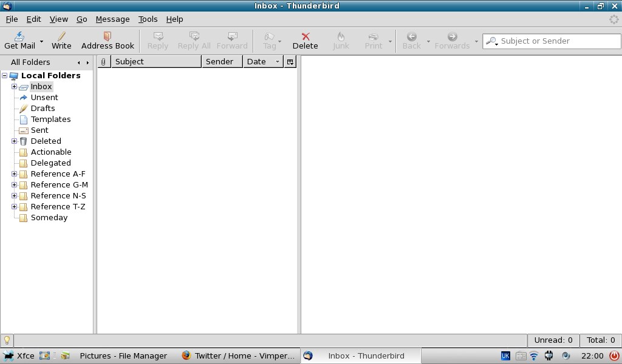The height and width of the screenshot is (364, 622).
Task: Write a new message
Action: tap(61, 41)
